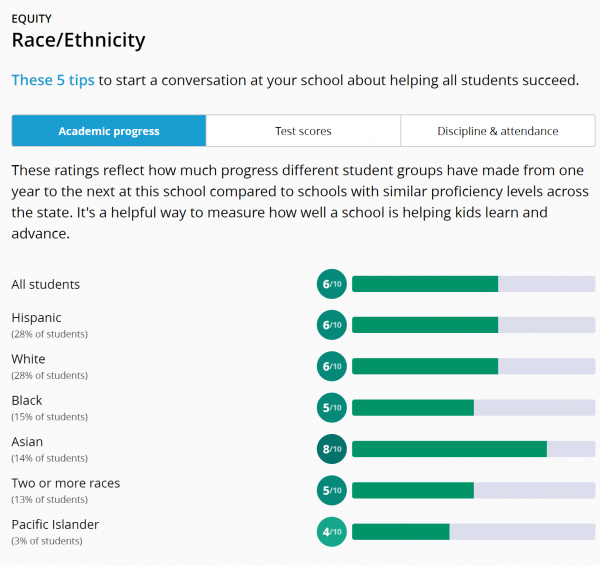600x565 pixels.
Task: Click the Hispanic group label
Action: pos(36,318)
